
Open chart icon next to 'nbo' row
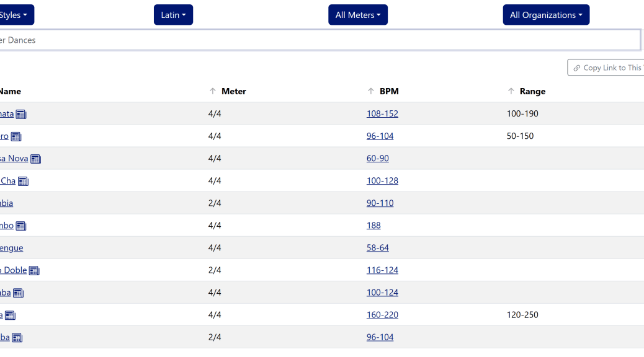point(21,226)
